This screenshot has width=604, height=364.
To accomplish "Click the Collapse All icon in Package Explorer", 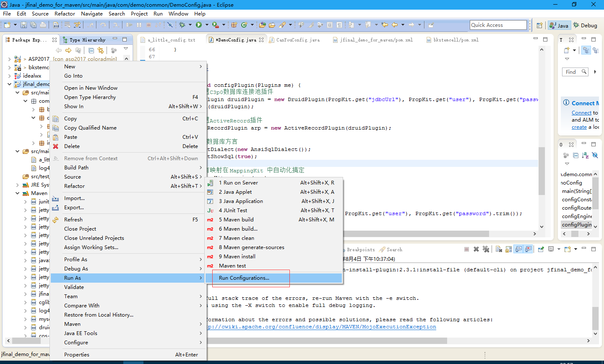I will coord(91,50).
